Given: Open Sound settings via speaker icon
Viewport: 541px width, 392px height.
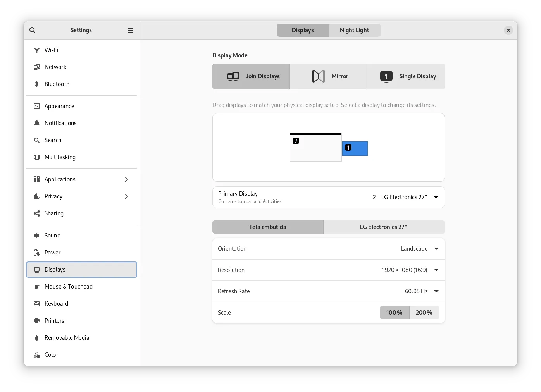Looking at the screenshot, I should pos(37,236).
